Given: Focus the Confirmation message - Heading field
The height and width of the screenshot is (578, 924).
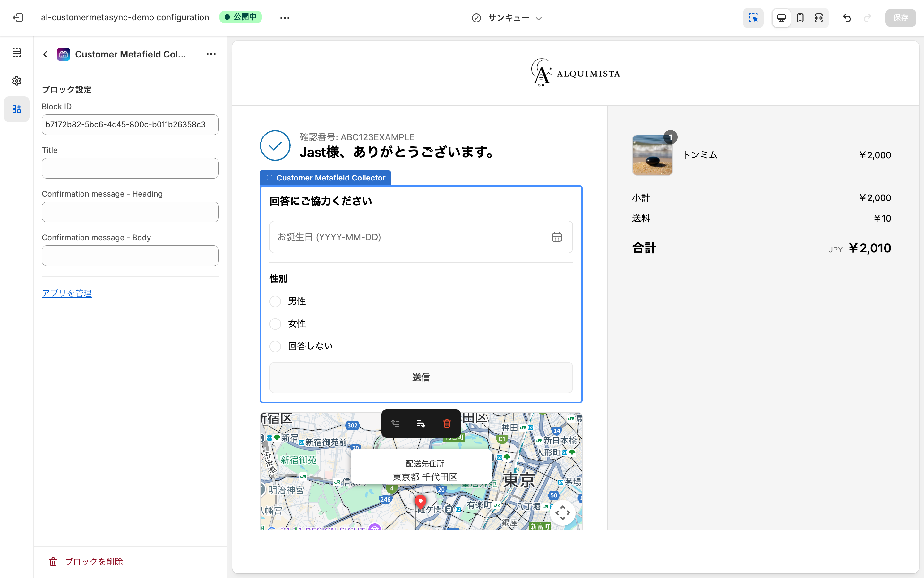Looking at the screenshot, I should [130, 212].
